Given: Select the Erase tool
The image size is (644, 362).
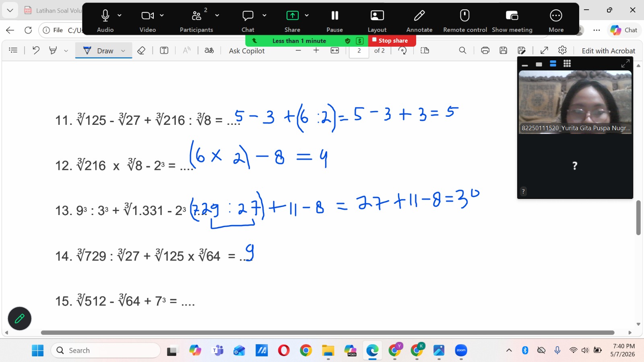Looking at the screenshot, I should (x=141, y=50).
